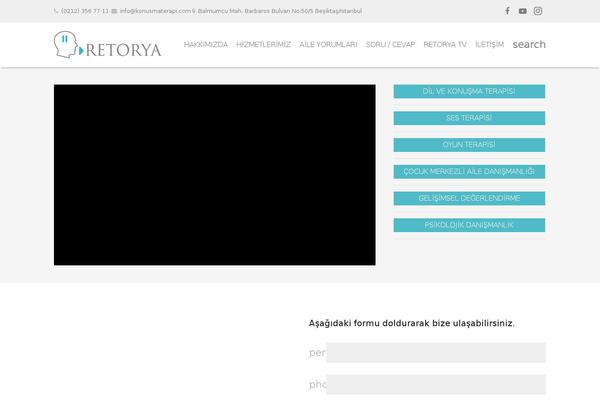Click the phone number (0212) 356 77 11

pyautogui.click(x=85, y=11)
